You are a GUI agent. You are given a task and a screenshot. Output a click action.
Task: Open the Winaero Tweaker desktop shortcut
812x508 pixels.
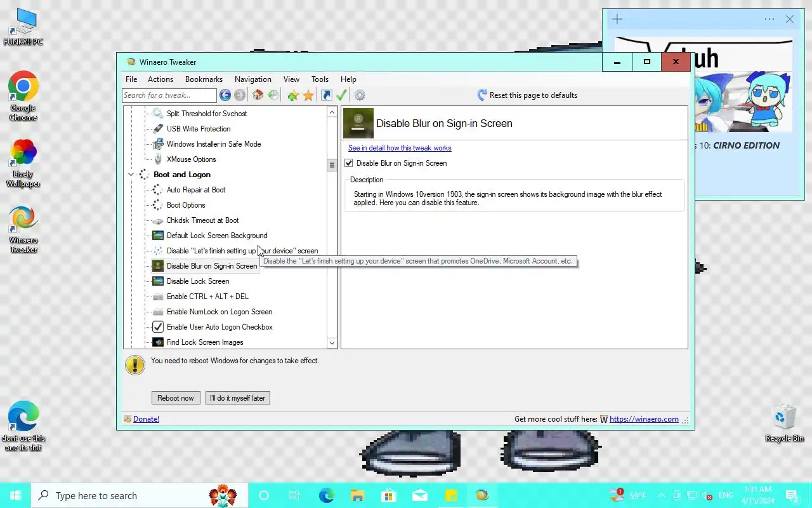click(x=23, y=229)
